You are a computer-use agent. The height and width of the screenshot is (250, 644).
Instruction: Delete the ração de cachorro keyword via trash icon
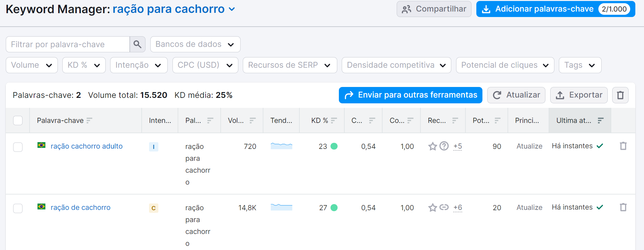click(623, 208)
